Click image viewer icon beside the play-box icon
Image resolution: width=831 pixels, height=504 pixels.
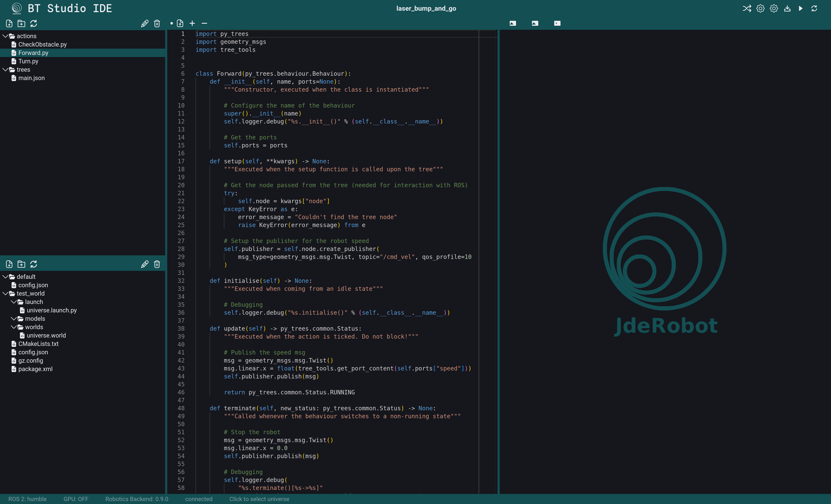click(x=535, y=23)
